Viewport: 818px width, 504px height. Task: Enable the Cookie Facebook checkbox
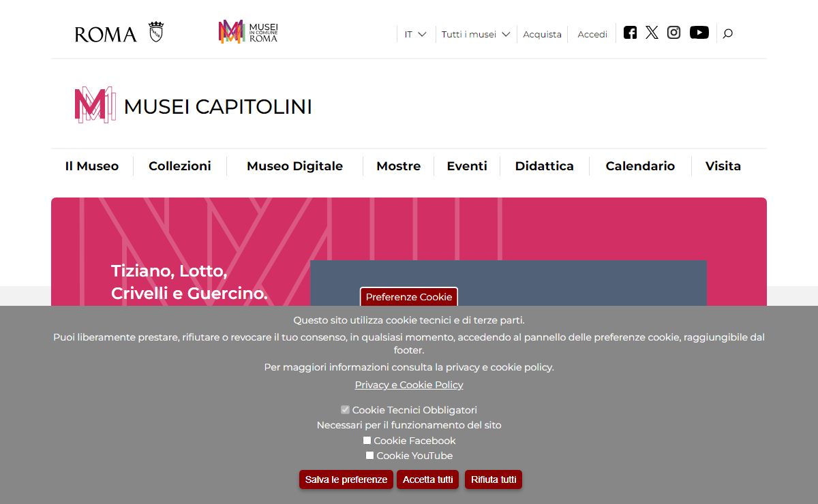tap(367, 441)
